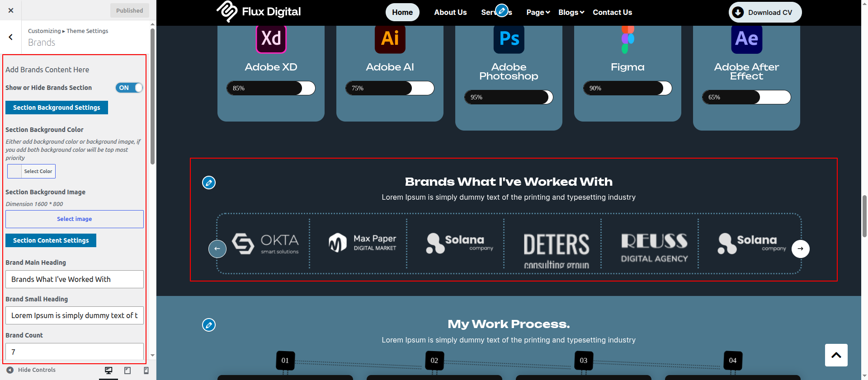
Task: Click the Dimension 1600 * 800 note
Action: 34,204
